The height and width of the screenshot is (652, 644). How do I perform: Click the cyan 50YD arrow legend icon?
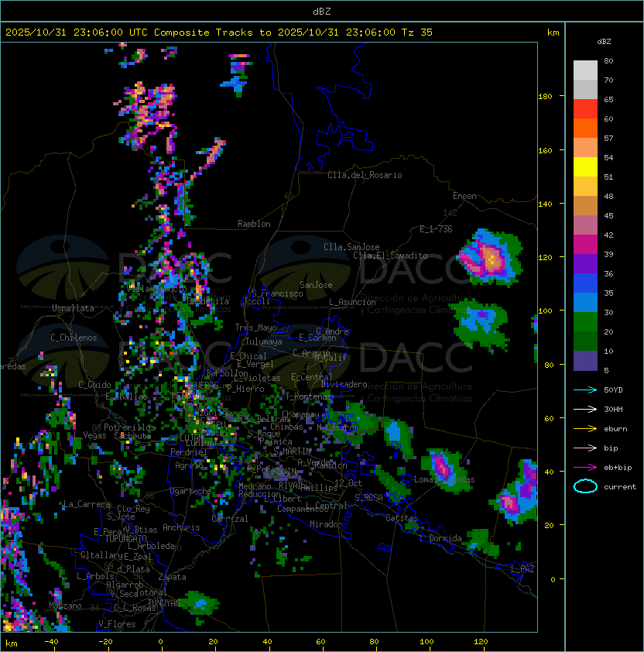(x=585, y=389)
